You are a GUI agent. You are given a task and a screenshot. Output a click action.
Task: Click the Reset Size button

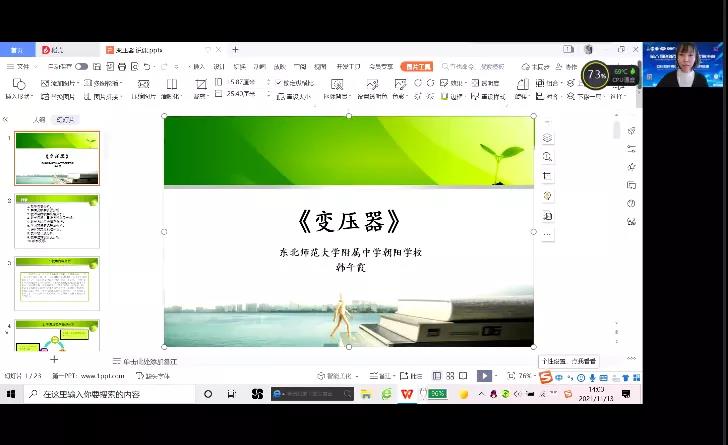click(293, 96)
